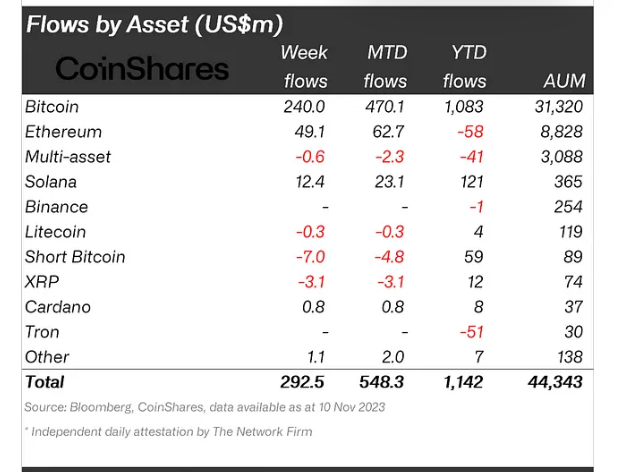The width and height of the screenshot is (631, 472).
Task: Select the "YTD flows" column header
Action: click(x=463, y=66)
